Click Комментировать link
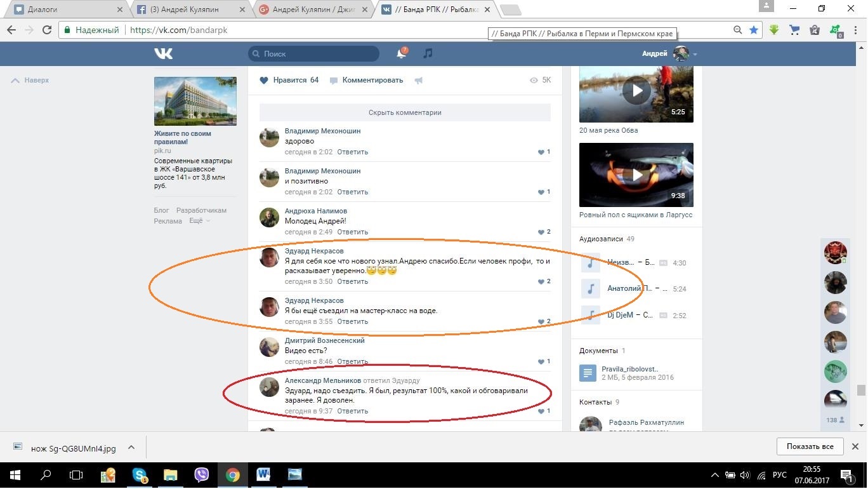Viewport: 868px width, 489px height. [x=367, y=81]
